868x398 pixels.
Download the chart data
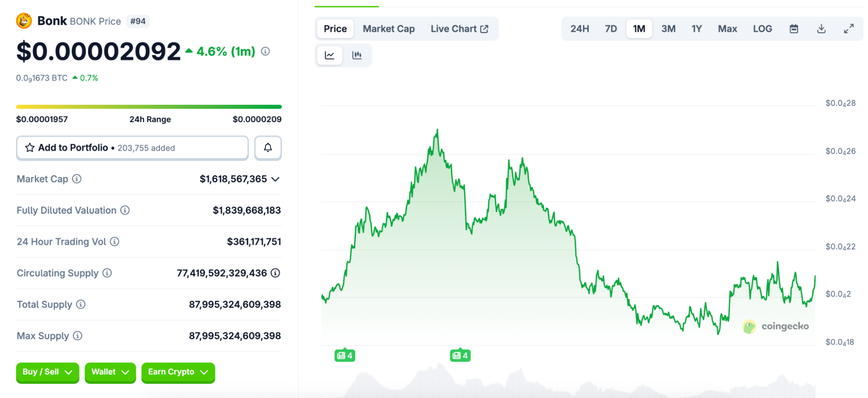pos(821,29)
